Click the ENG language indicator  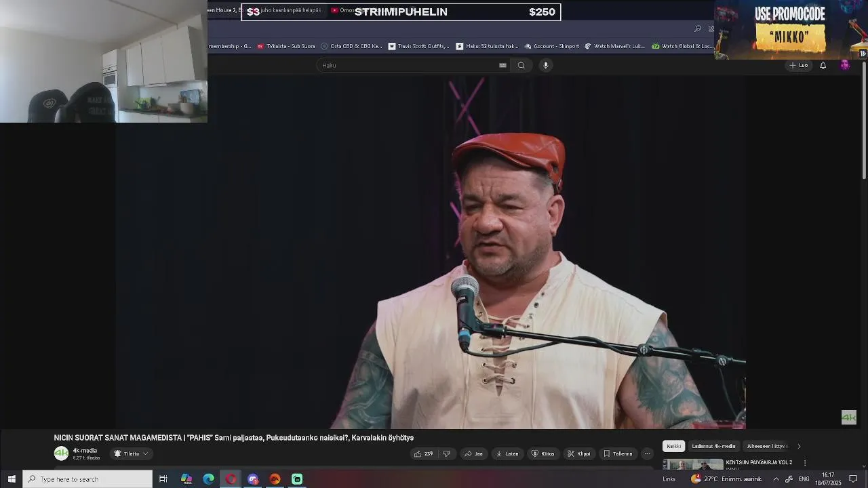(x=804, y=479)
